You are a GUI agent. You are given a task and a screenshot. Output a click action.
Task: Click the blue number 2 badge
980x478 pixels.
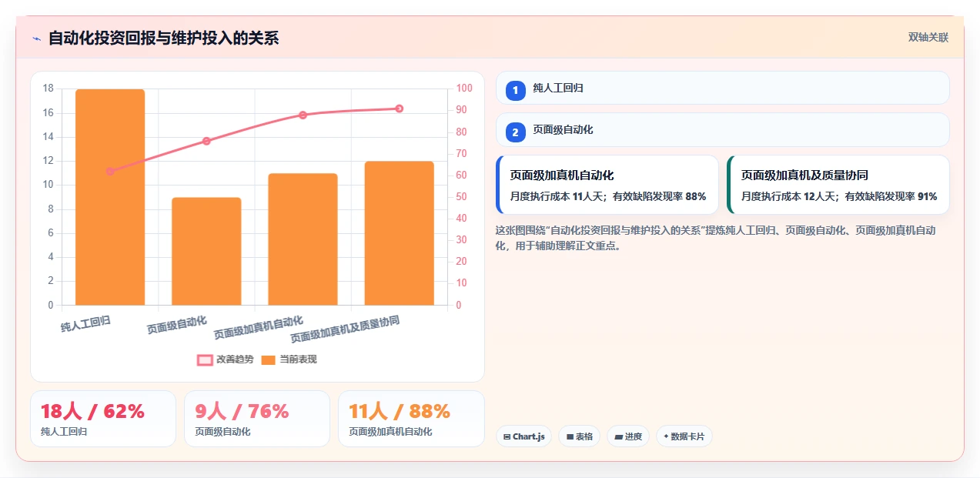[x=515, y=132]
